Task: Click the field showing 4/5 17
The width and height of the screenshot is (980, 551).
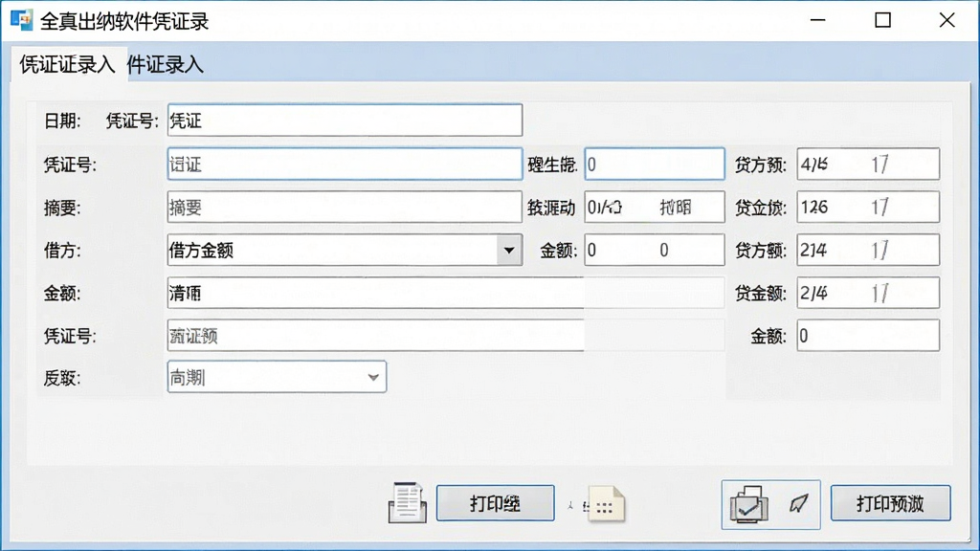Action: point(868,165)
